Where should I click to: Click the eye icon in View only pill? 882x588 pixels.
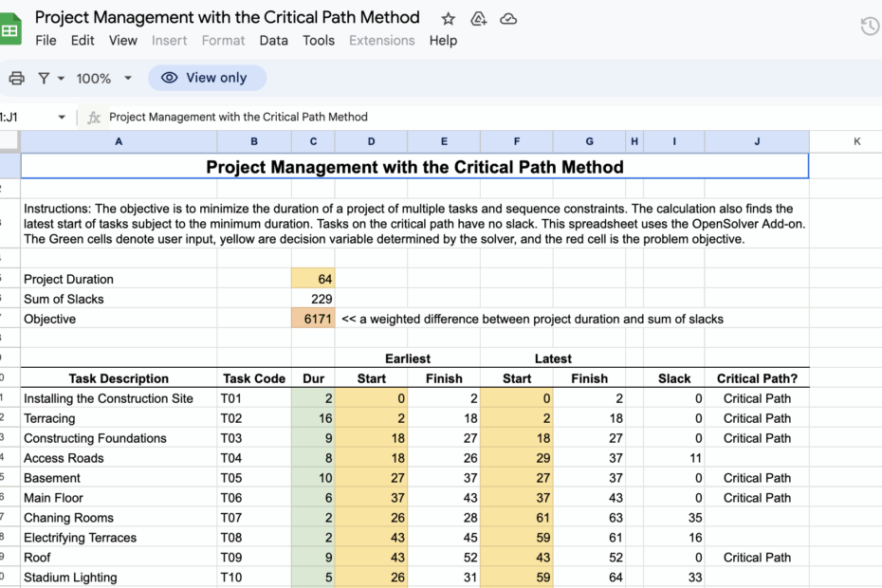tap(172, 78)
